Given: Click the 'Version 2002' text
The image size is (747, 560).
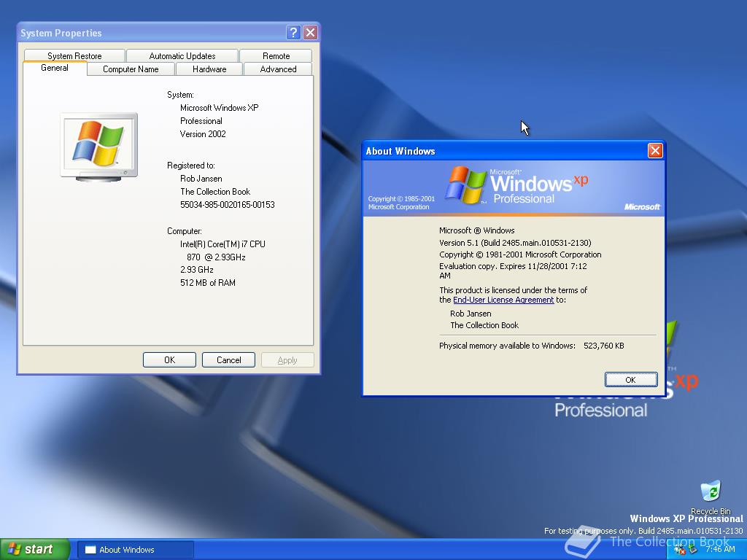Looking at the screenshot, I should click(x=203, y=134).
